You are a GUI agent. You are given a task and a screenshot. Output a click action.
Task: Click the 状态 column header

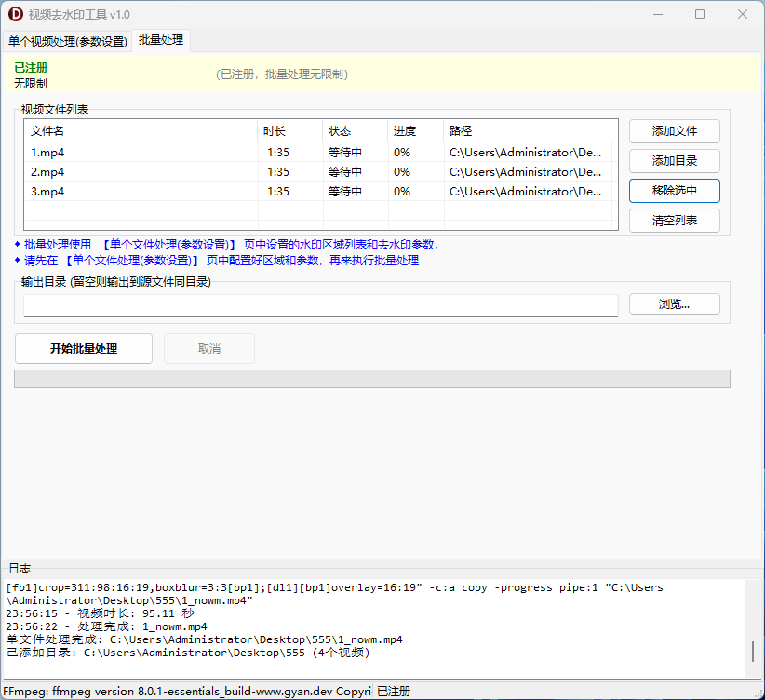point(354,131)
